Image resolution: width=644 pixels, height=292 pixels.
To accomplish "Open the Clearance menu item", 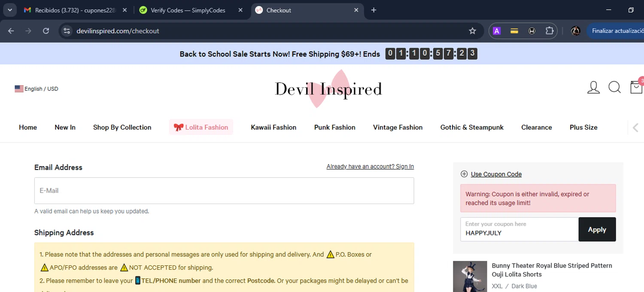I will pos(537,127).
